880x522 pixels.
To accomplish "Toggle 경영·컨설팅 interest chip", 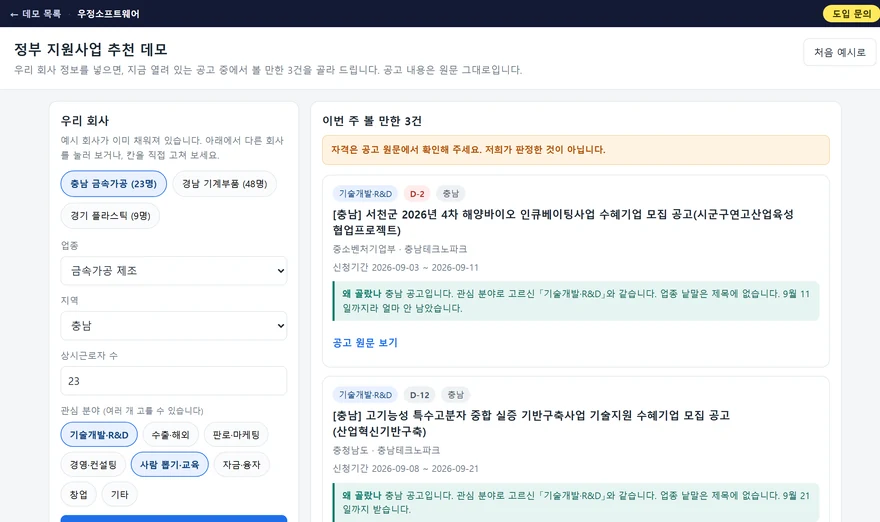I will [x=93, y=464].
